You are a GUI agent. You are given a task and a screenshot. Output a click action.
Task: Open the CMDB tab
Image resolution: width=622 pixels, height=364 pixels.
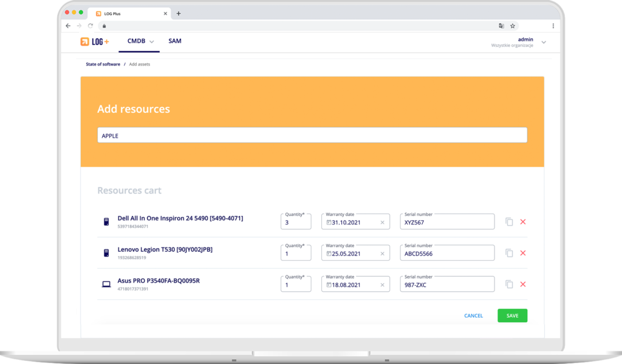point(136,41)
